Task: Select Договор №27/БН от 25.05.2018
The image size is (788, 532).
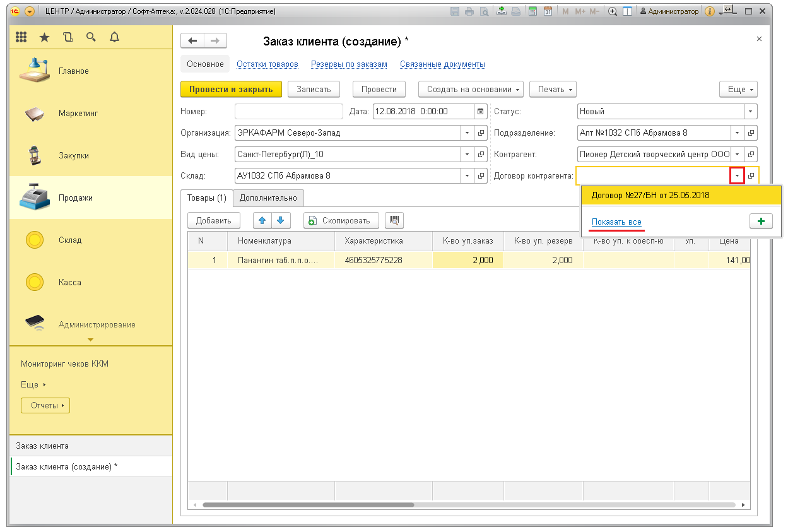Action: [x=650, y=195]
